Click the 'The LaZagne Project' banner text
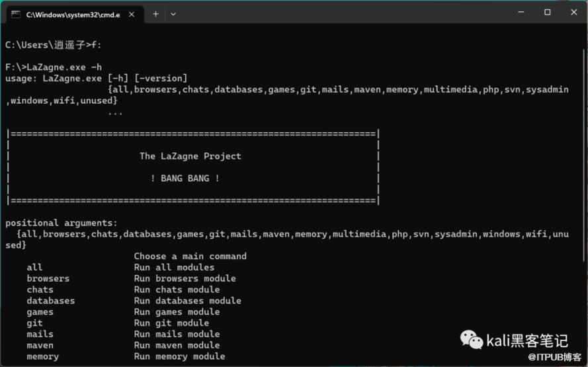Screen dimensions: 588x367 [x=190, y=156]
